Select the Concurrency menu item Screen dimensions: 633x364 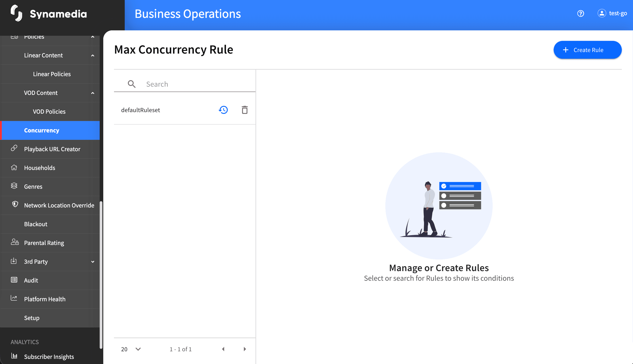point(50,130)
